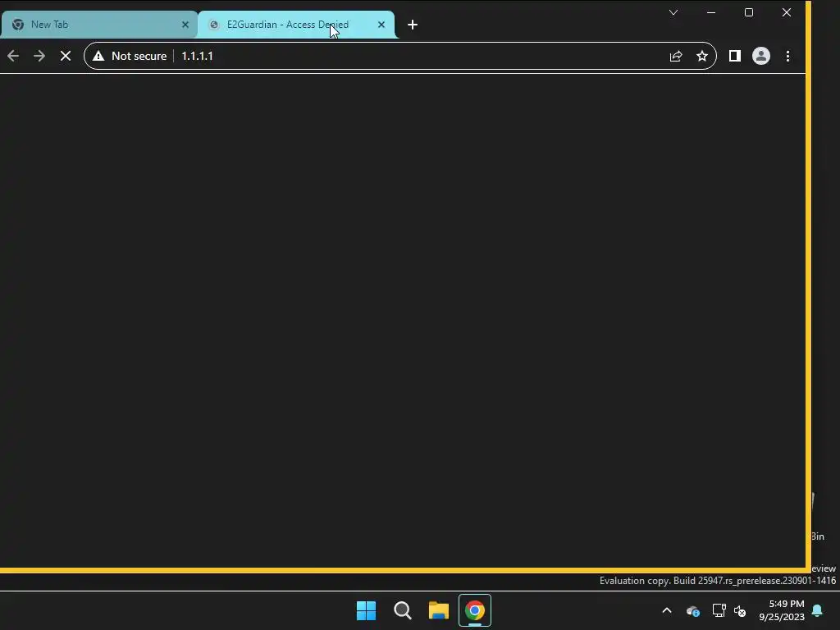Open network status tray icon

click(x=719, y=610)
